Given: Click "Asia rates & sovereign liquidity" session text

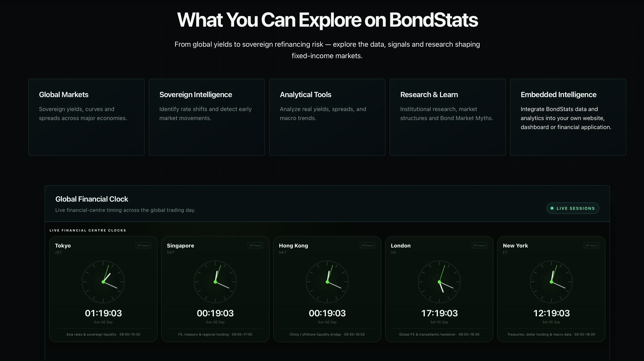Looking at the screenshot, I should coord(91,335).
